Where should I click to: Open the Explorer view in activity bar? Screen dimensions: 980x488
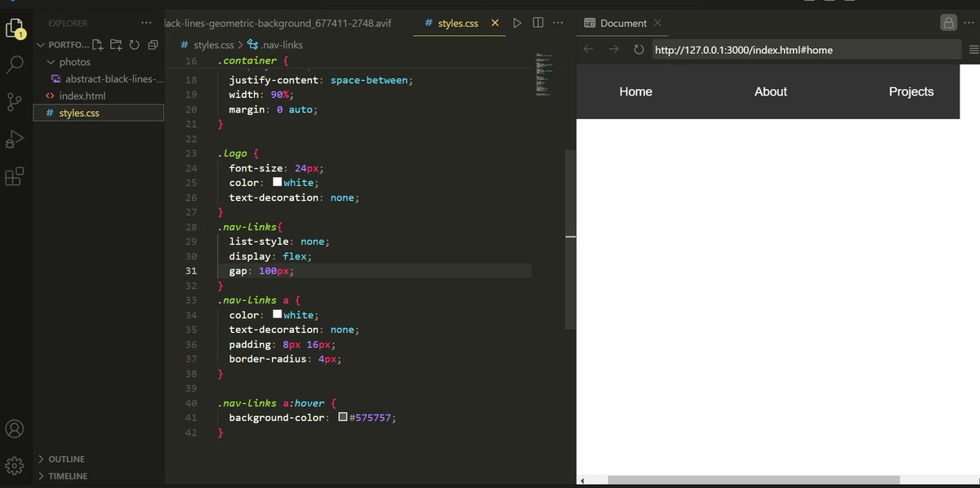[x=14, y=29]
